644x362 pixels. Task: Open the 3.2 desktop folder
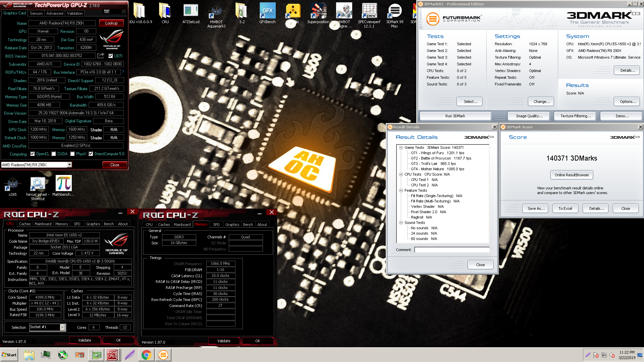[241, 13]
